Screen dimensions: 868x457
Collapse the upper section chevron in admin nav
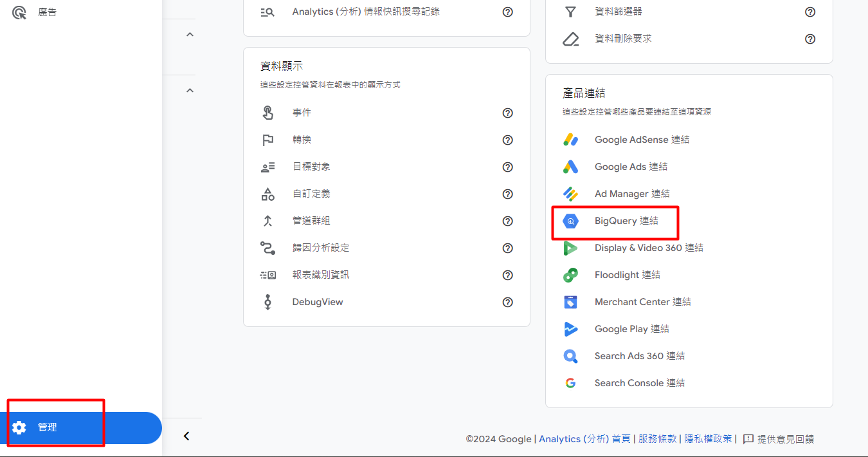190,34
